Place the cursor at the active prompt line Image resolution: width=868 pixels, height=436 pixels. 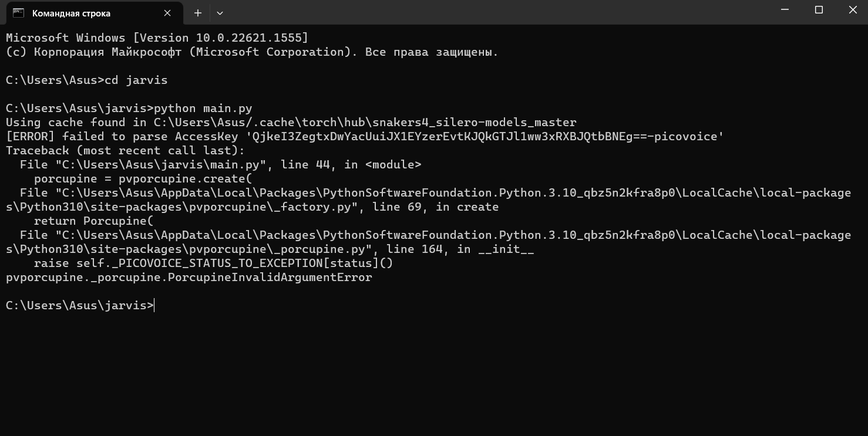[153, 305]
